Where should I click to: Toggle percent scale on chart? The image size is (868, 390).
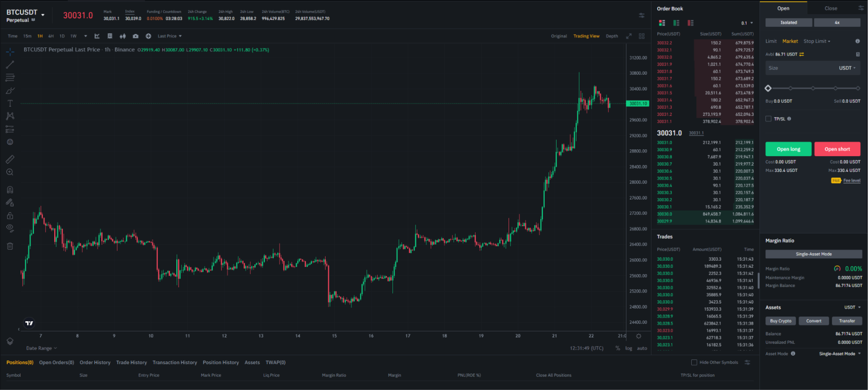coord(618,348)
